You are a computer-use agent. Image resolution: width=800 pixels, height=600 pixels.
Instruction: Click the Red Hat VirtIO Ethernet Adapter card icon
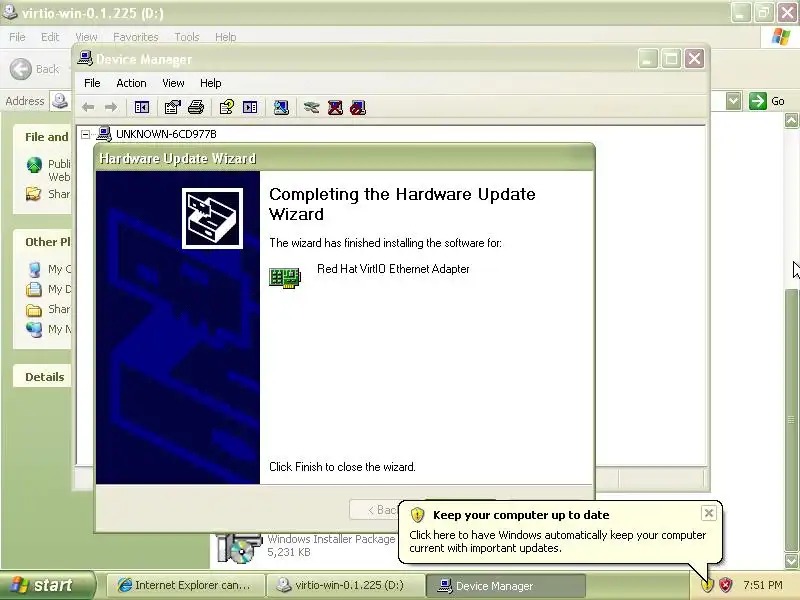coord(285,279)
